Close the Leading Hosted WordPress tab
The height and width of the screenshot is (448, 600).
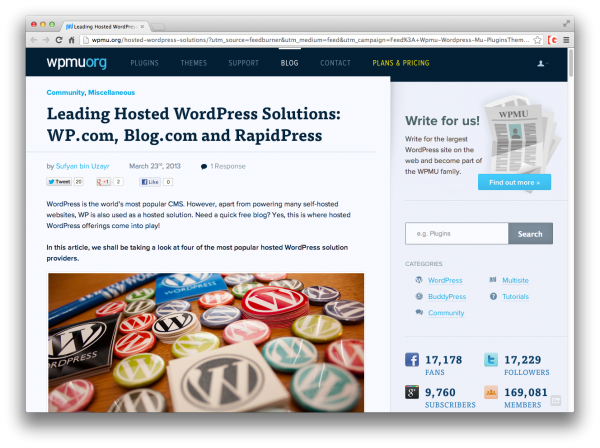click(x=142, y=26)
